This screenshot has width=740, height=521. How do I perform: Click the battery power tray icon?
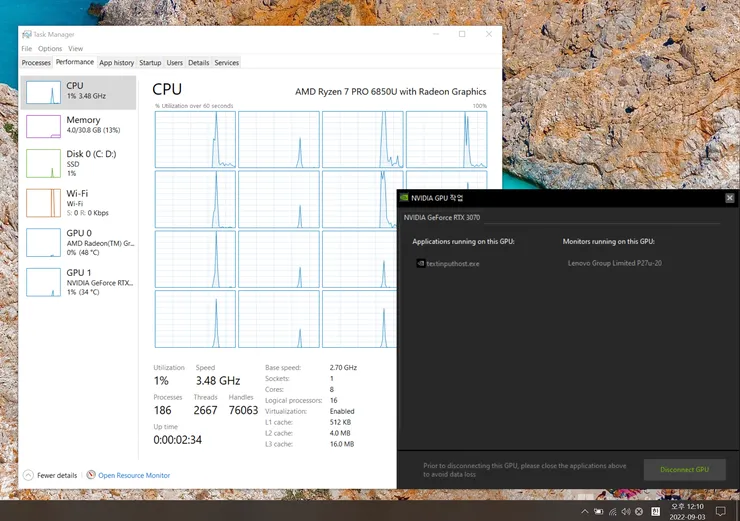click(x=598, y=512)
